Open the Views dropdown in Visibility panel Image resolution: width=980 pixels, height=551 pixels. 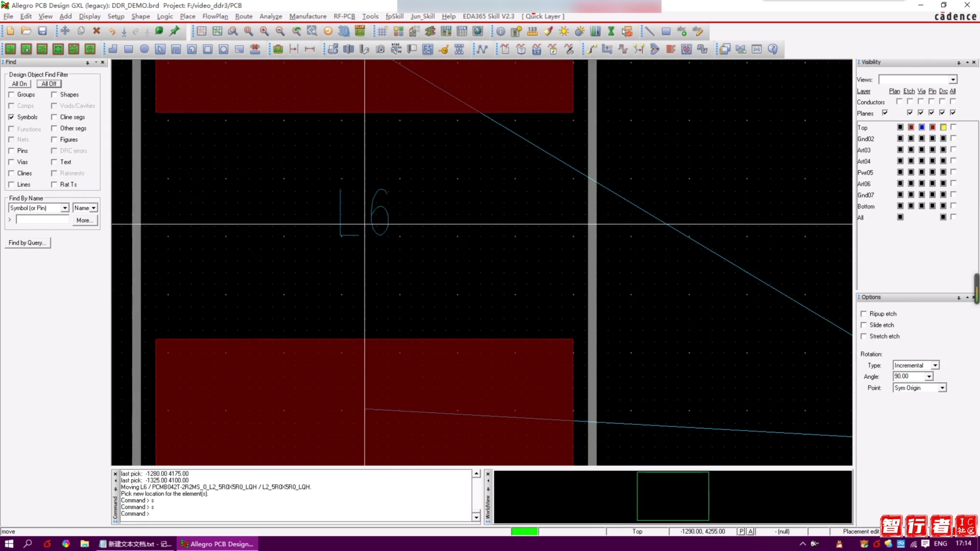click(x=953, y=80)
